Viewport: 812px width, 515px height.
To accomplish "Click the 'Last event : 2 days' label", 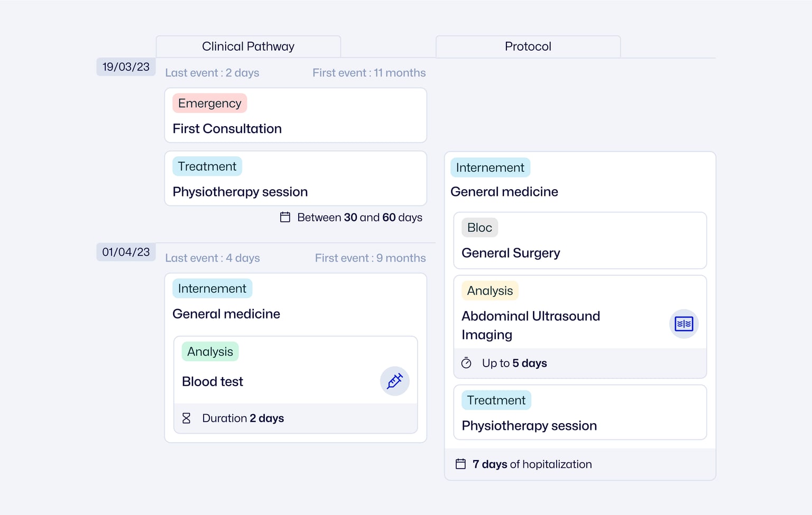I will click(x=212, y=72).
